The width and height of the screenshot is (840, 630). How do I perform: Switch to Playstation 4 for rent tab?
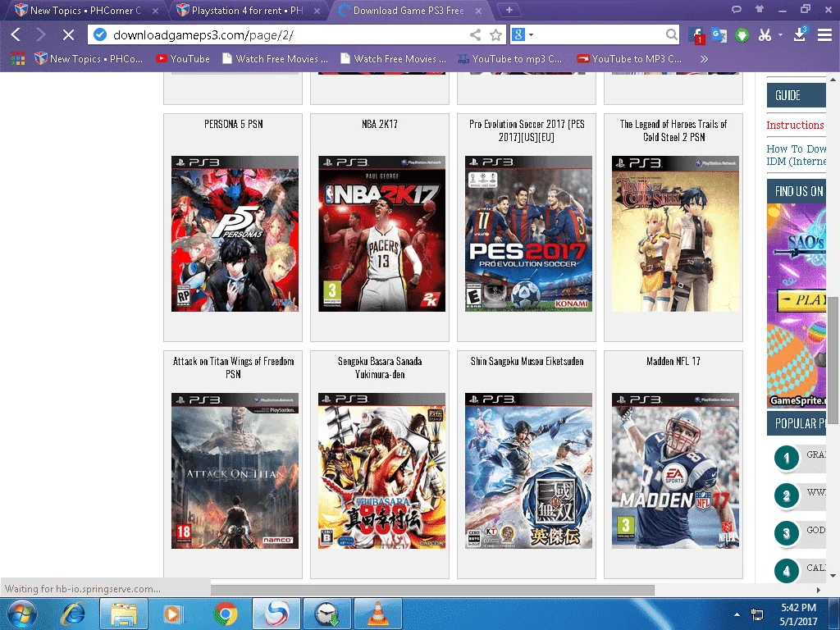point(246,10)
